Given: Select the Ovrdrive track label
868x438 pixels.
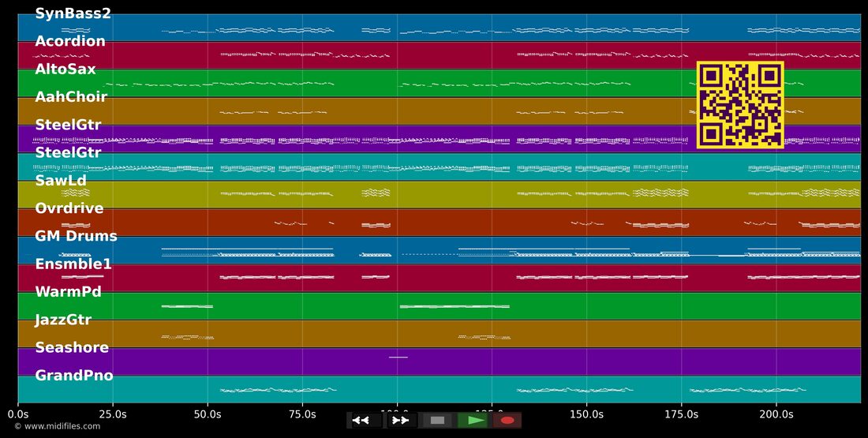Looking at the screenshot, I should tap(69, 208).
